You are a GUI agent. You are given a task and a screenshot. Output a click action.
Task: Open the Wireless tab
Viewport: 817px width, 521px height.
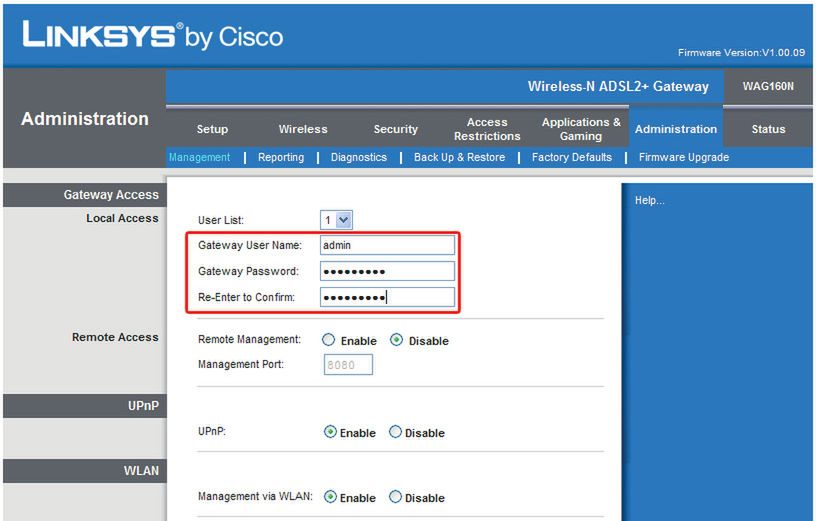pos(303,129)
